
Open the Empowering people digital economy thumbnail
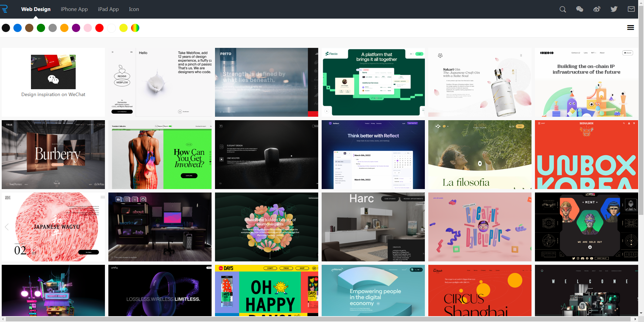(x=373, y=290)
